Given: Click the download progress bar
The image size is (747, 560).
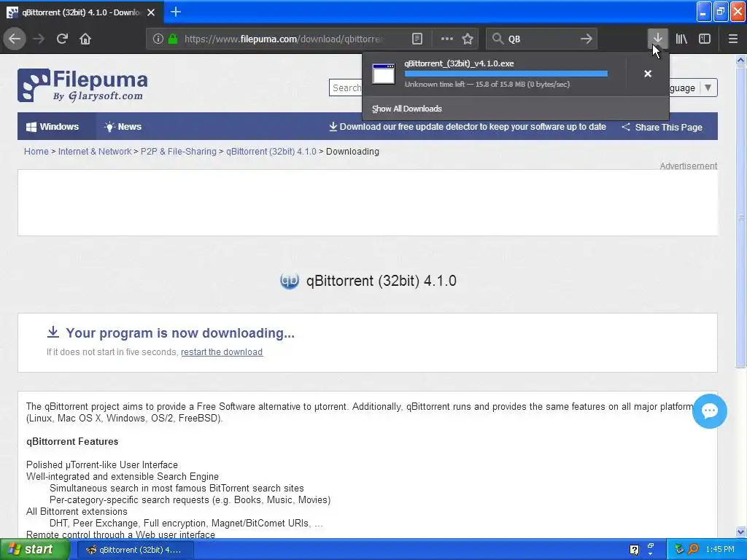Looking at the screenshot, I should click(506, 74).
